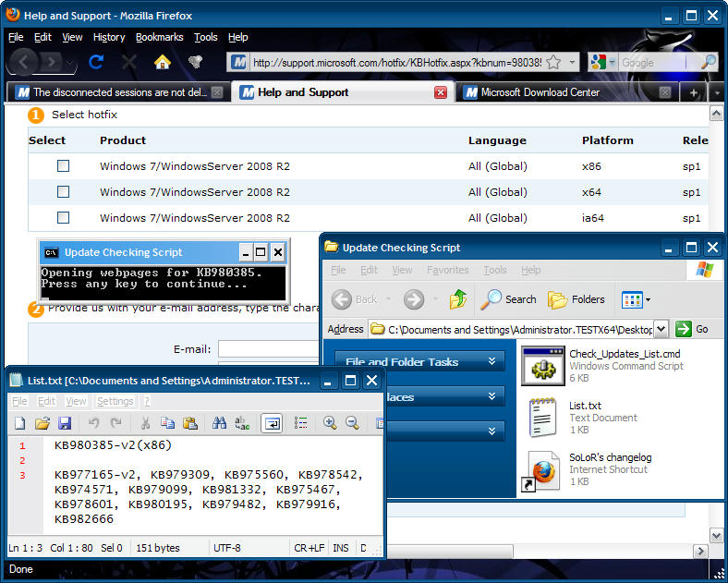
Task: Click Explorer Search toolbar button
Action: (x=508, y=299)
